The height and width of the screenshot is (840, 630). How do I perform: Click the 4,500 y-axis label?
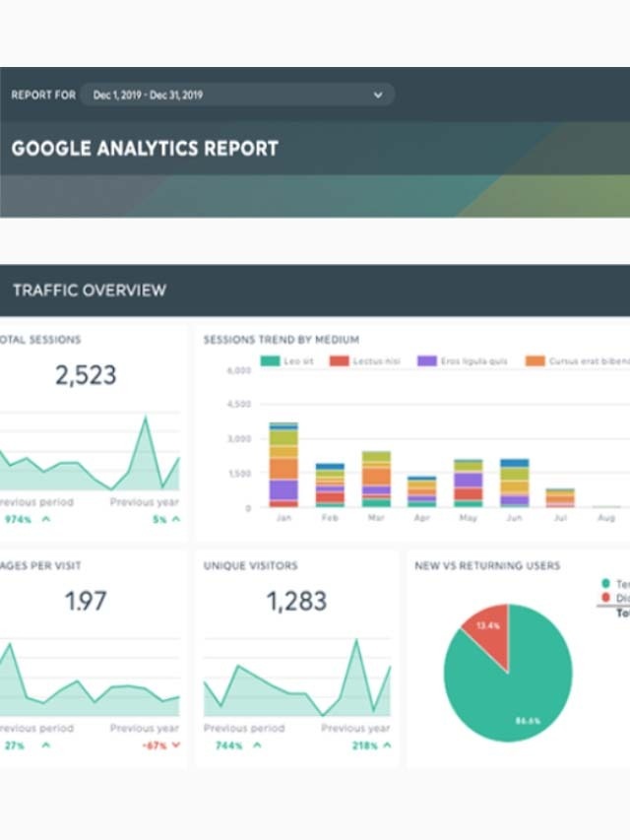[239, 404]
